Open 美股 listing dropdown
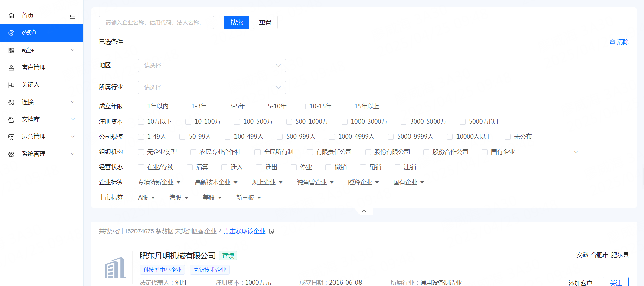644x286 pixels. 212,198
